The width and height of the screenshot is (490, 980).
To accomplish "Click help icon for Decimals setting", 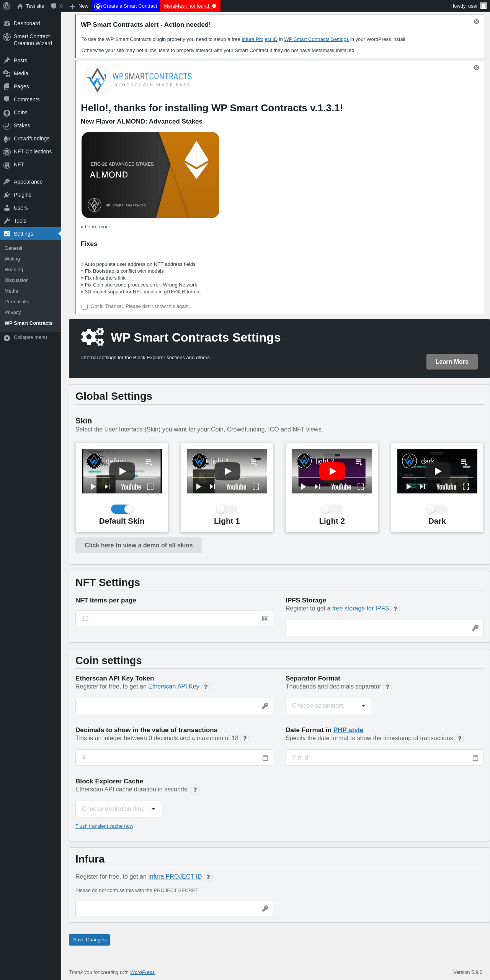I will (245, 739).
